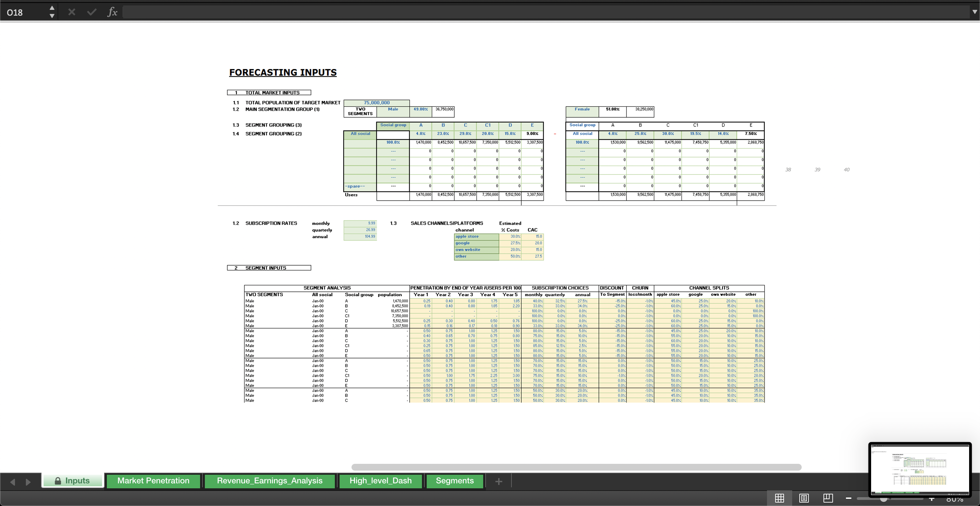
Task: Click inside the formula bar input
Action: (546, 12)
